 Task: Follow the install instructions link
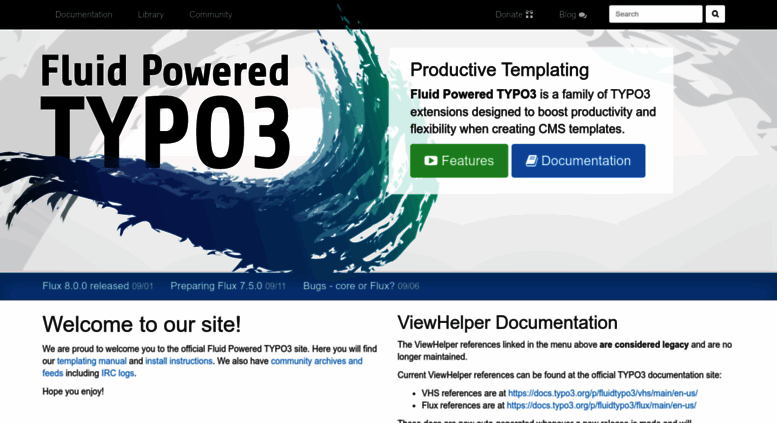tap(179, 361)
